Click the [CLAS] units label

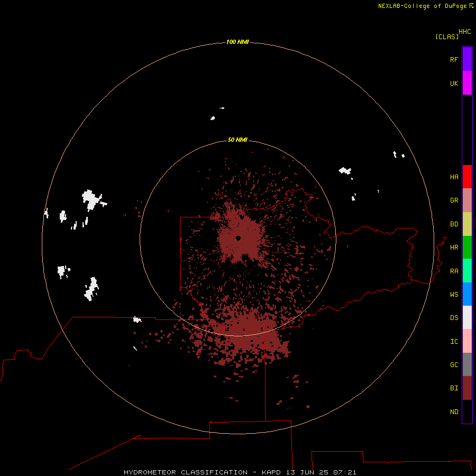[447, 36]
